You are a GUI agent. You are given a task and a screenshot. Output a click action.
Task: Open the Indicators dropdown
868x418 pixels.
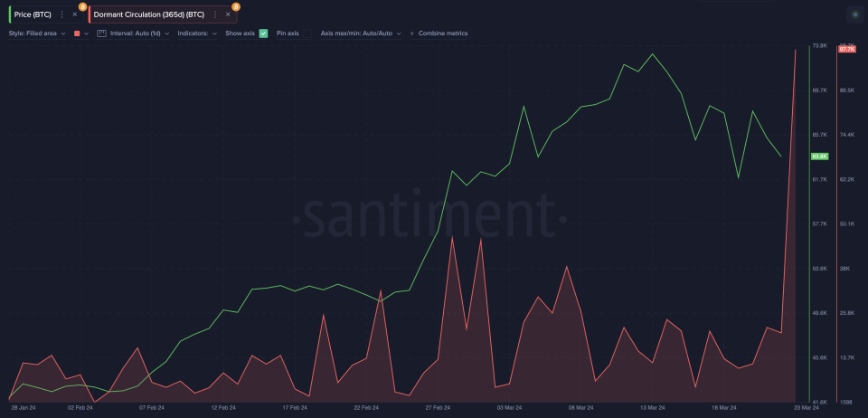pyautogui.click(x=196, y=33)
